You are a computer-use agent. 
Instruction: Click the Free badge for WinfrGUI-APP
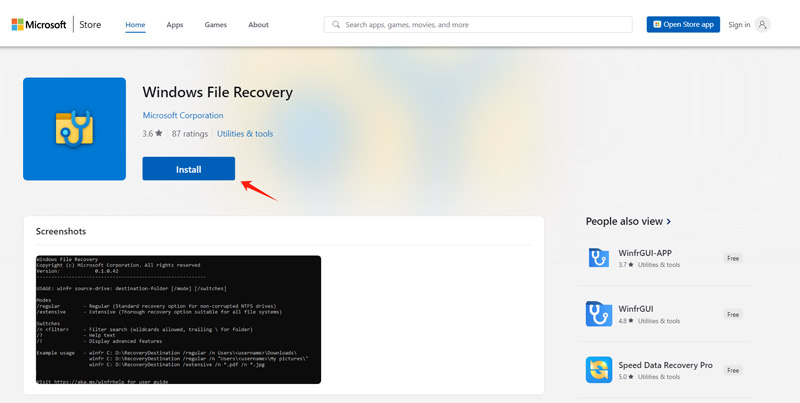(733, 258)
